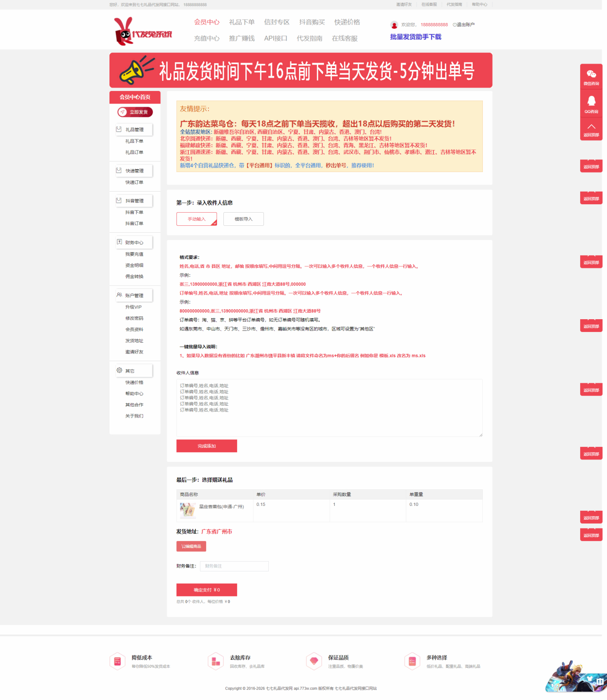Click into the 收件人信息 text area

329,408
